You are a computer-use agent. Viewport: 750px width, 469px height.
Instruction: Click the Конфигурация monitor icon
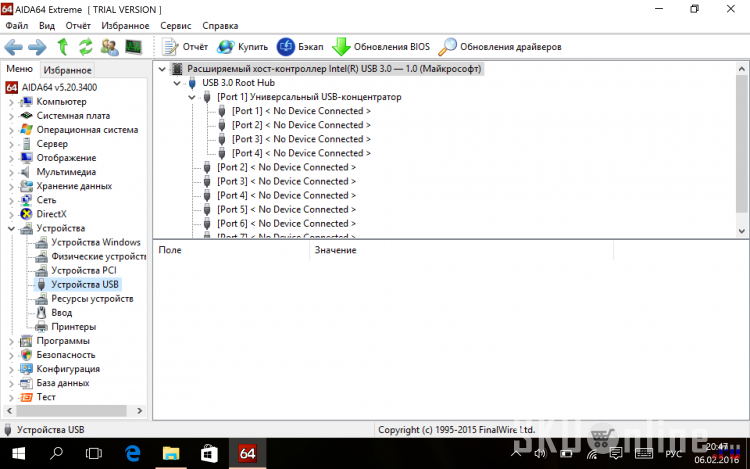pos(26,369)
